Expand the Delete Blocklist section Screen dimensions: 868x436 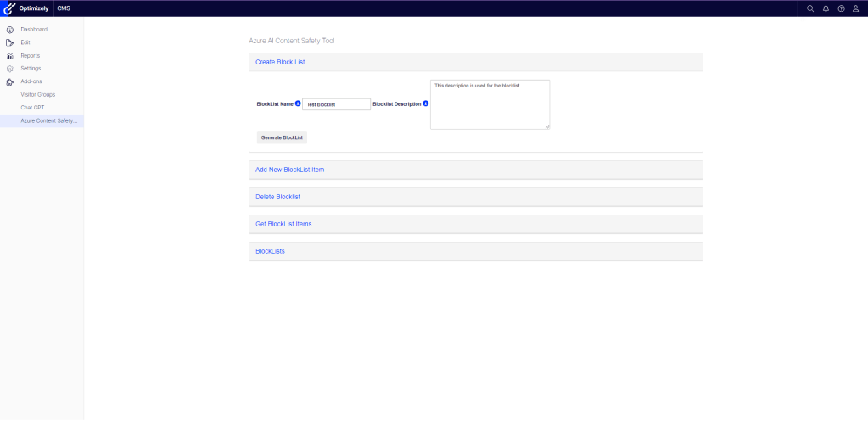click(x=476, y=197)
